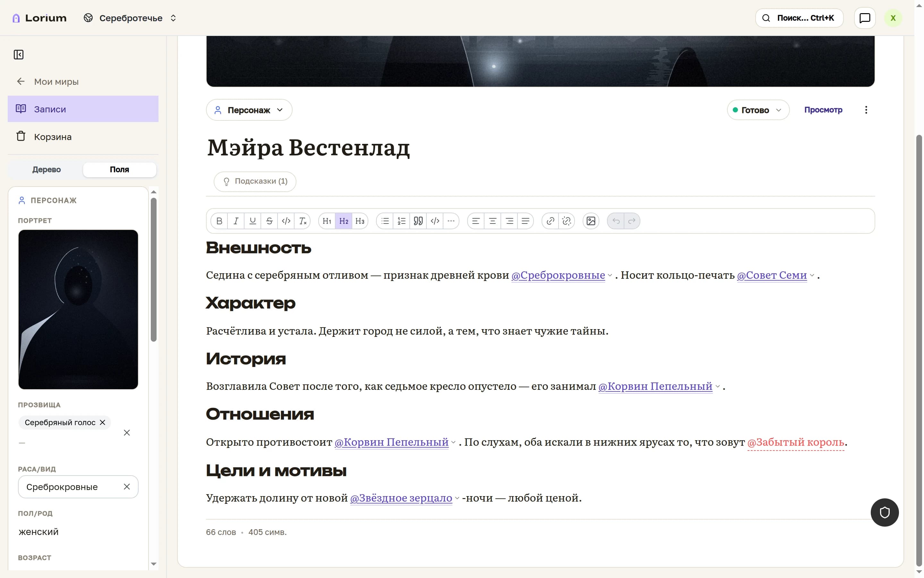Remove link from selection

coord(567,221)
